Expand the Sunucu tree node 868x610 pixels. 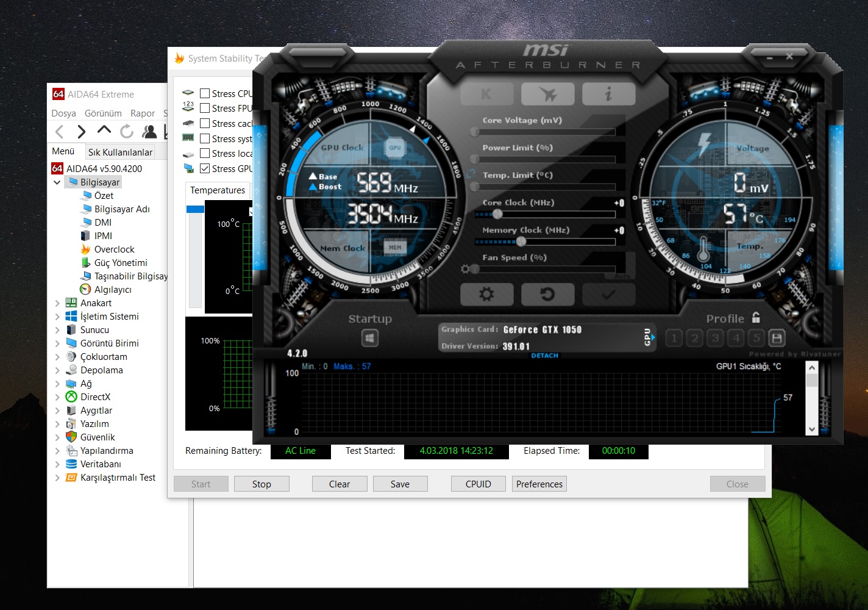pos(57,330)
